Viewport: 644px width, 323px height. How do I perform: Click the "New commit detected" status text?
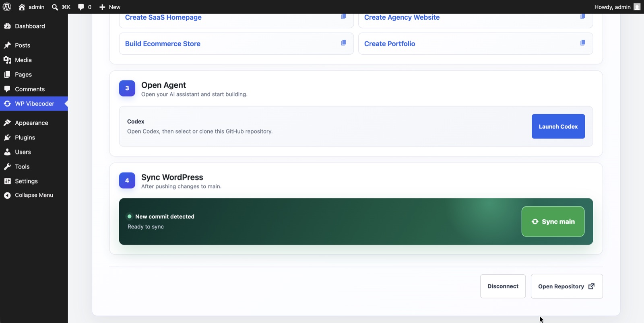click(x=165, y=216)
